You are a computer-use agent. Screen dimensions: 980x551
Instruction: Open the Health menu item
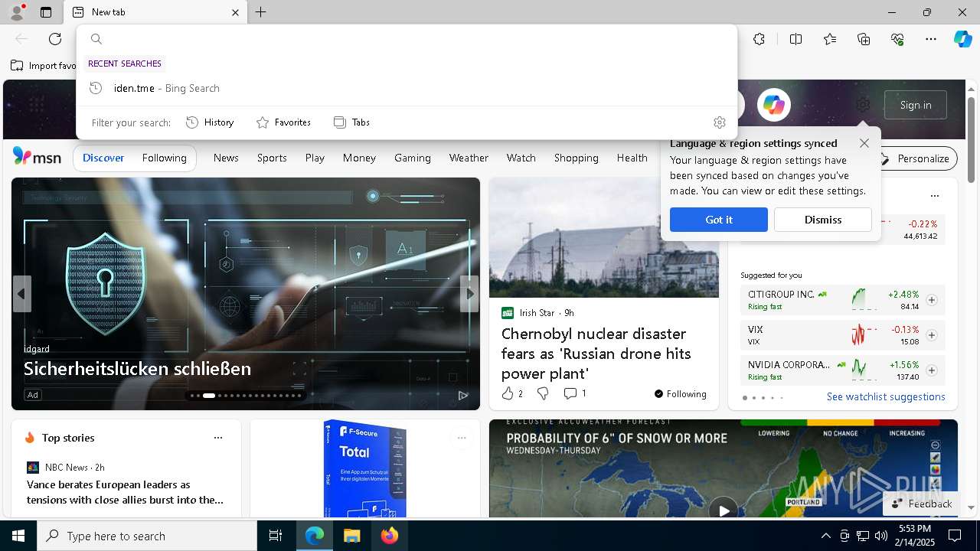pos(632,158)
